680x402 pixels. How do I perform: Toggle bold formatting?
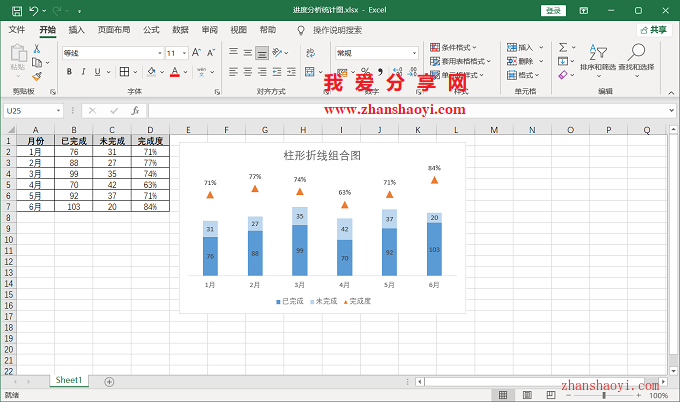(69, 72)
